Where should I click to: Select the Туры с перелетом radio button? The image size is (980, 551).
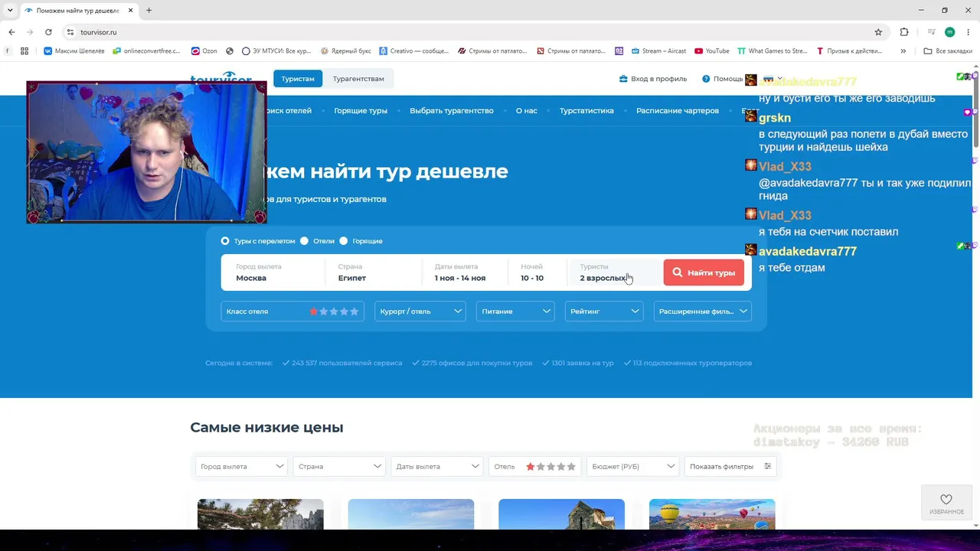pos(225,241)
